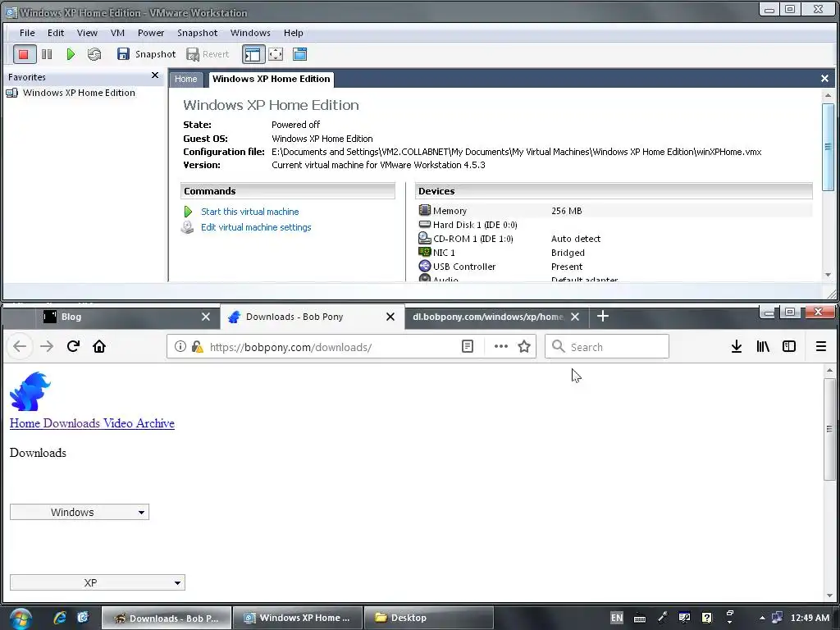Click the Suspend (pause) toolbar icon in VMware
The width and height of the screenshot is (840, 630).
point(47,54)
